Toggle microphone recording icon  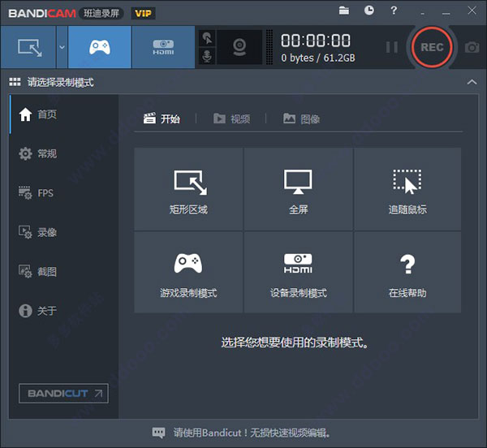207,56
